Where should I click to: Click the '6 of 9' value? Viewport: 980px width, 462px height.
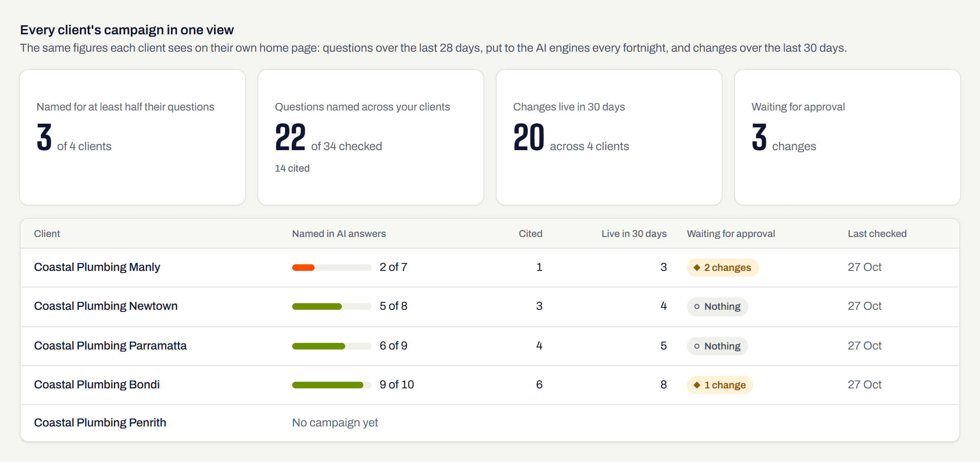tap(394, 346)
